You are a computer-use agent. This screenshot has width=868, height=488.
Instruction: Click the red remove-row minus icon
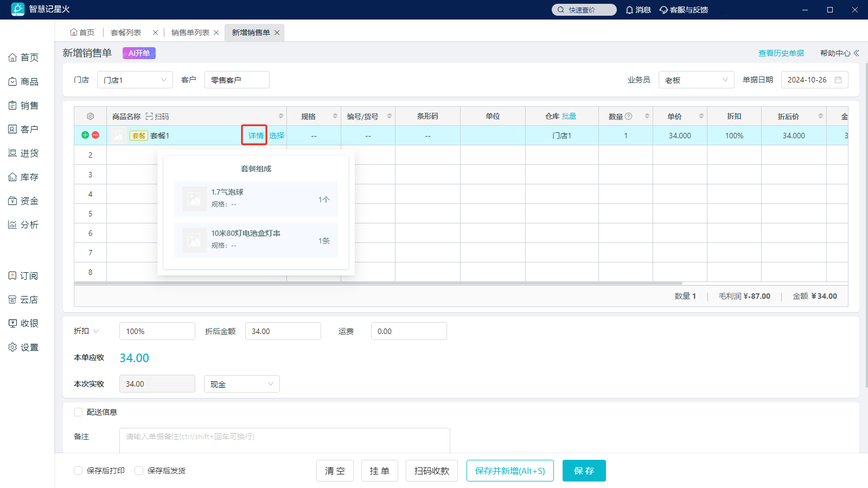click(95, 135)
